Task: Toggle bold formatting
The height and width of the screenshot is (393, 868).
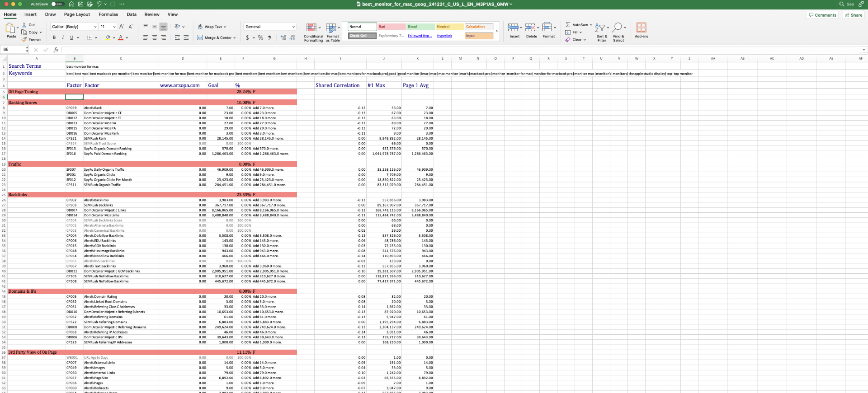Action: pos(54,37)
